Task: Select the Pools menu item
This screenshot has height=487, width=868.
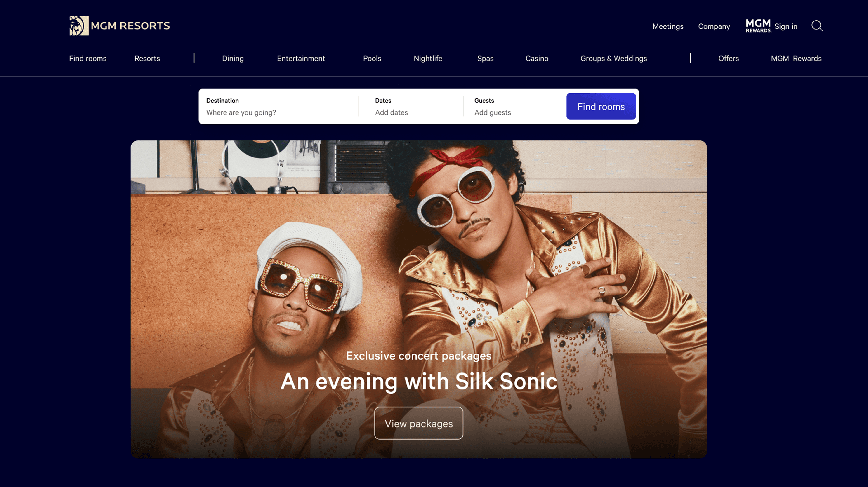Action: pyautogui.click(x=372, y=58)
